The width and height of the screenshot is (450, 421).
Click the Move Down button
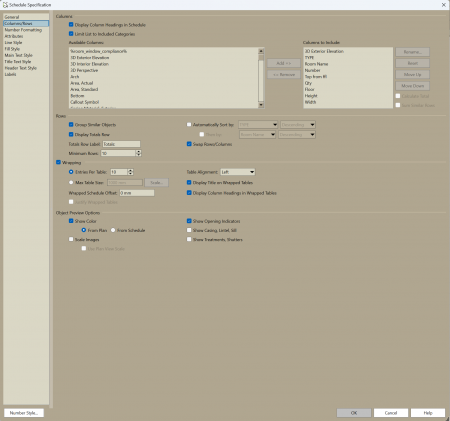tap(412, 86)
